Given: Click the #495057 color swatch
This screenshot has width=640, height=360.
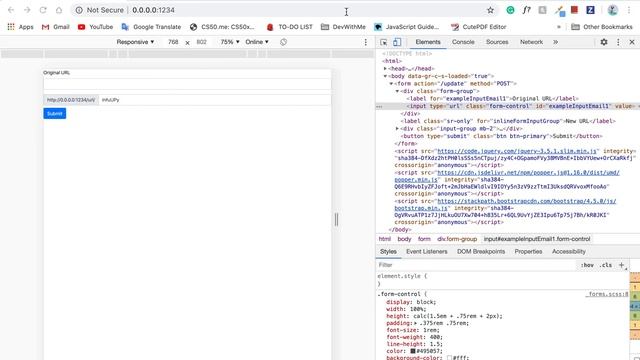Looking at the screenshot, I should [x=413, y=351].
